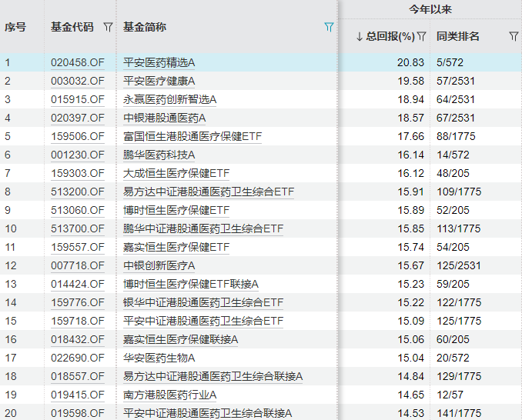This screenshot has height=420, width=522.
Task: Open fund code 001230.OF
Action: click(x=78, y=155)
